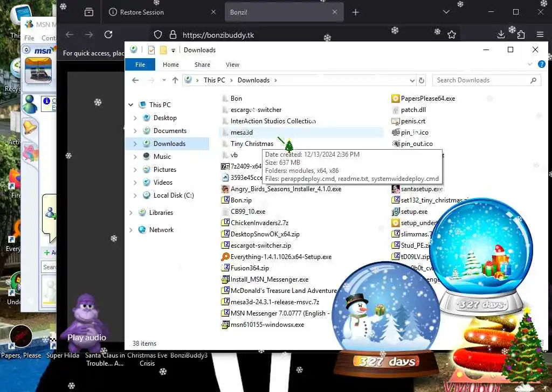Open Firefox extensions puzzle icon
This screenshot has height=392, width=552.
pos(521,34)
